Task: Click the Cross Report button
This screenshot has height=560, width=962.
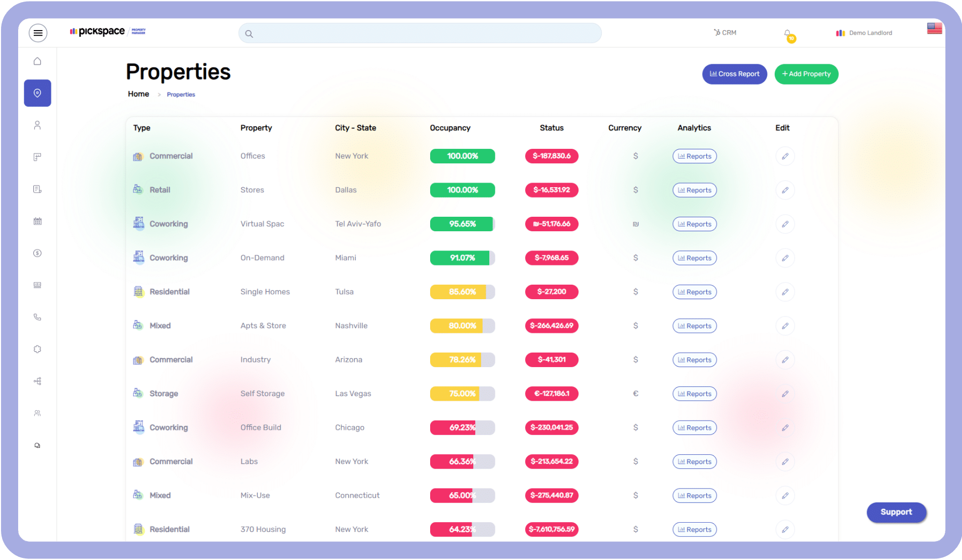Action: [x=734, y=74]
